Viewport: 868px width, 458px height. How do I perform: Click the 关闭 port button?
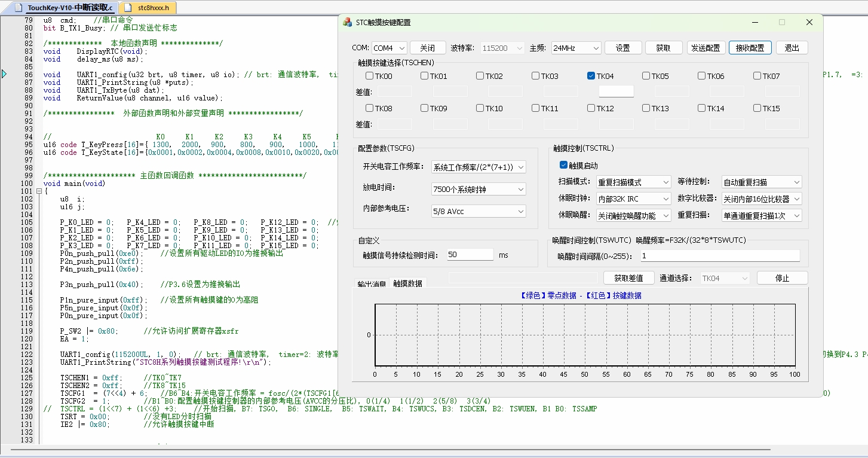click(x=427, y=48)
